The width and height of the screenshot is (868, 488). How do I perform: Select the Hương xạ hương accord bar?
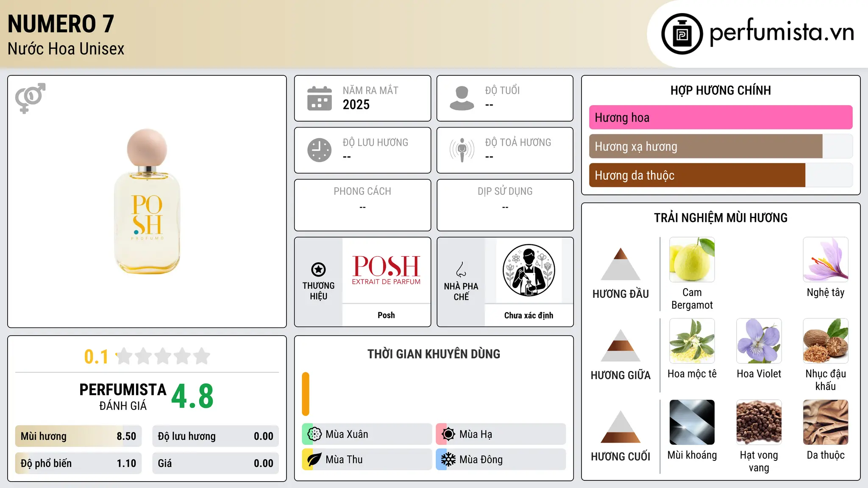pos(721,147)
